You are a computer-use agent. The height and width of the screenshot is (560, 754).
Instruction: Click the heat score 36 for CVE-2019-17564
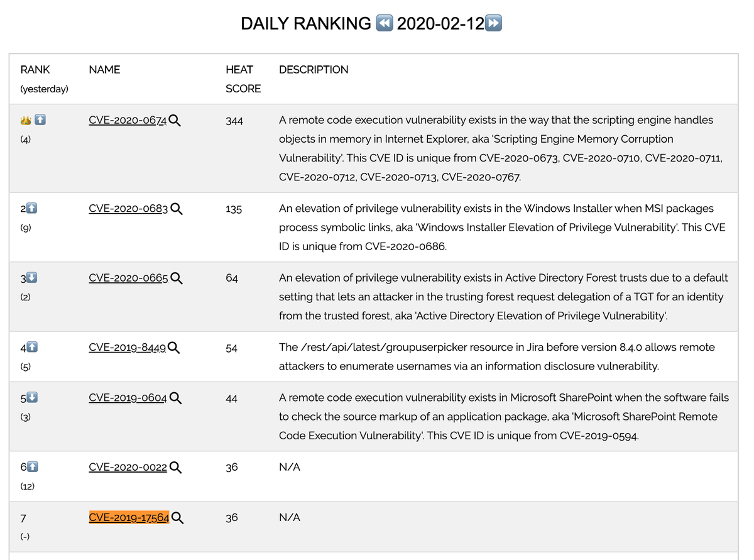coord(232,518)
